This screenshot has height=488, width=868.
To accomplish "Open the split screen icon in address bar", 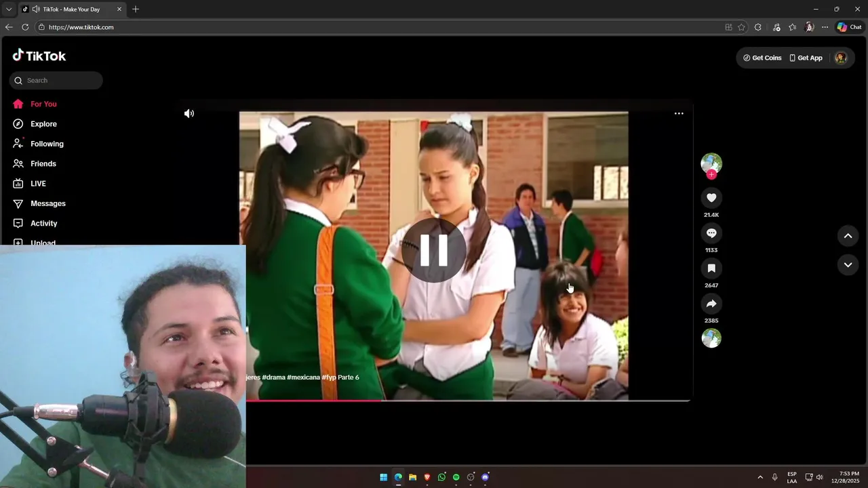I will (x=728, y=27).
